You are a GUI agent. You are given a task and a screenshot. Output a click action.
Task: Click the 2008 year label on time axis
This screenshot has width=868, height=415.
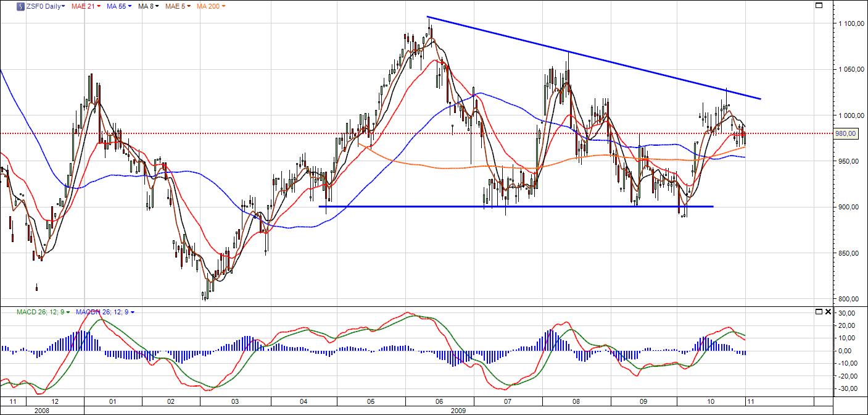[42, 409]
